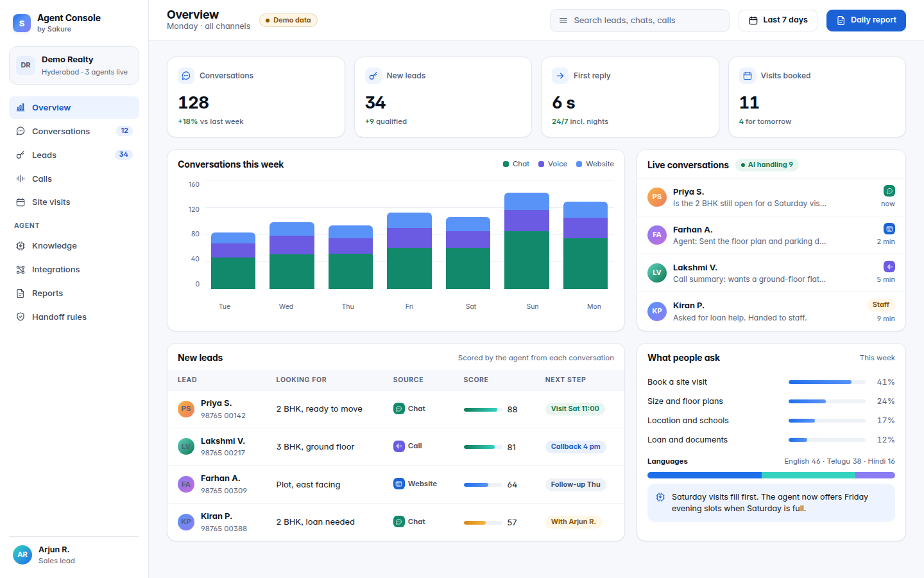This screenshot has width=924, height=578.
Task: Toggle the Voice series in chart legend
Action: (x=552, y=164)
